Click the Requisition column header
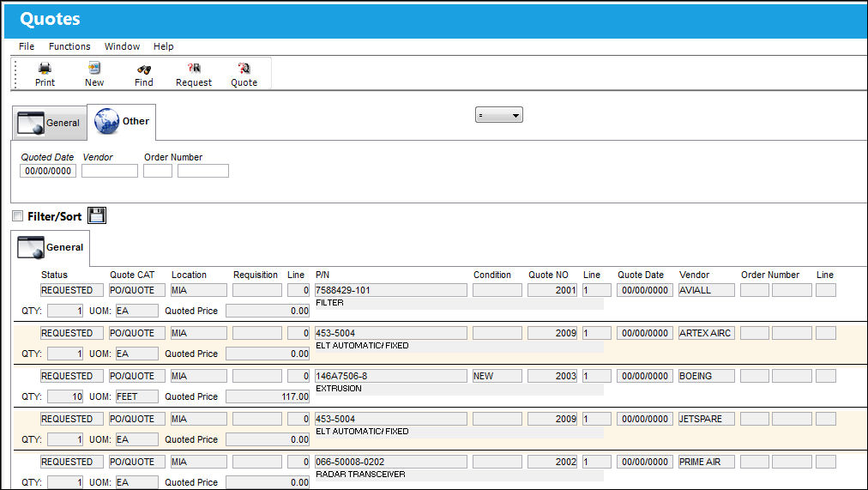 256,275
